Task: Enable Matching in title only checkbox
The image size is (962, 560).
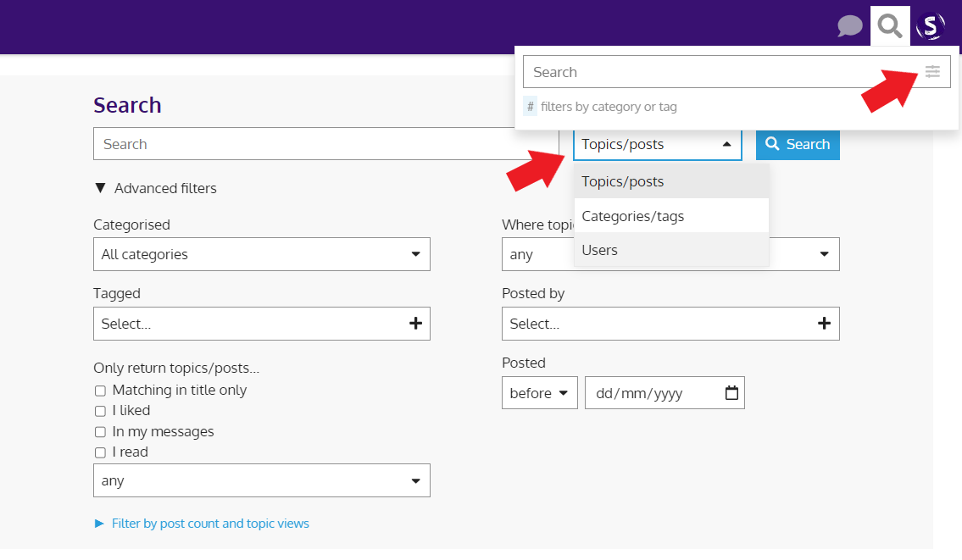Action: click(100, 391)
